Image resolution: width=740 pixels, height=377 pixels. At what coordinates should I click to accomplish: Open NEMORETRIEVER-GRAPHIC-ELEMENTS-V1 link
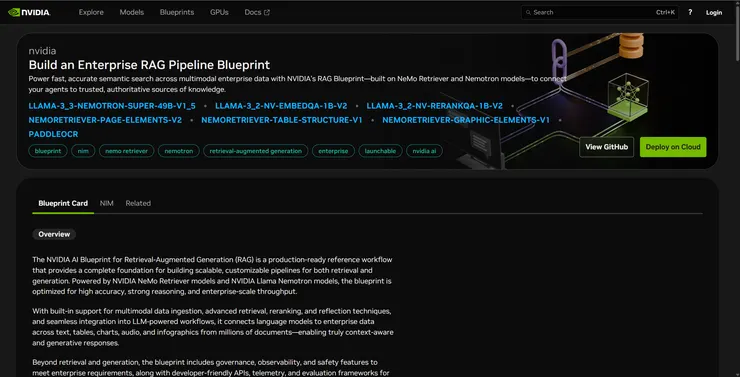(x=466, y=120)
